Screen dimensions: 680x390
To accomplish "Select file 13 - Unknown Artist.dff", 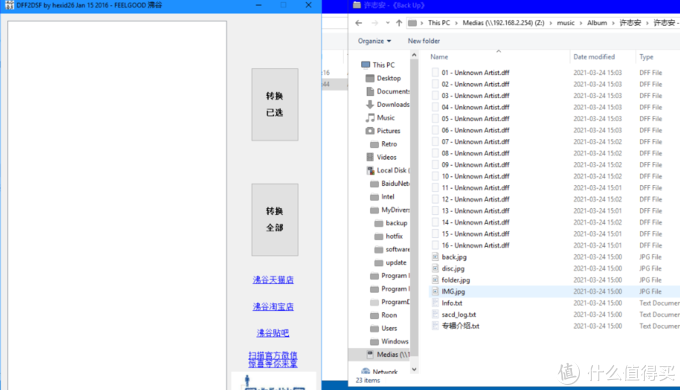I will tap(475, 211).
